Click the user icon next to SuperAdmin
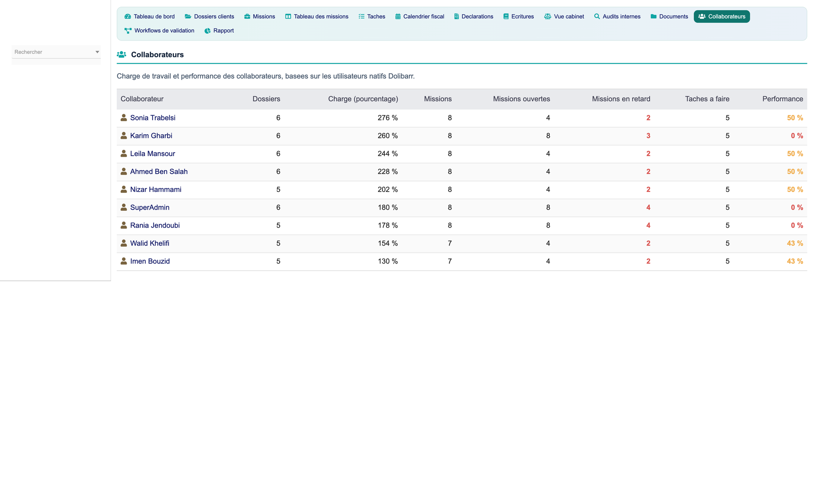Image resolution: width=814 pixels, height=504 pixels. [x=124, y=207]
